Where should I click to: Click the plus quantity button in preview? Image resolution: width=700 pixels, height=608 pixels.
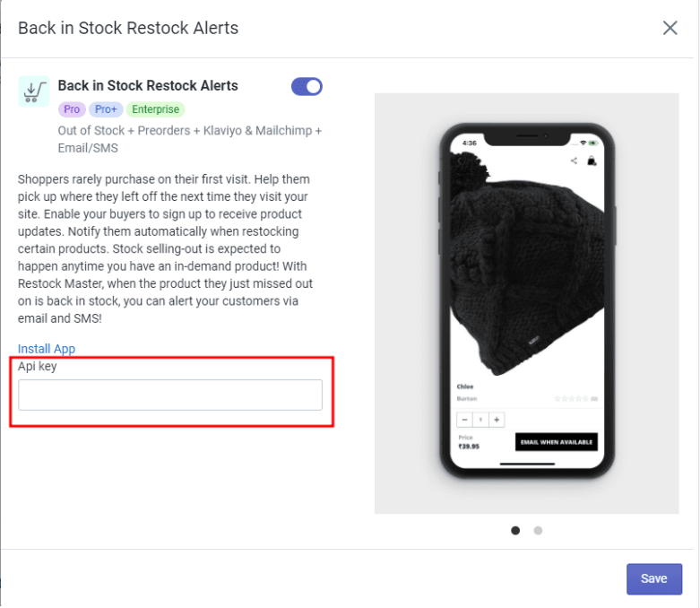[497, 419]
